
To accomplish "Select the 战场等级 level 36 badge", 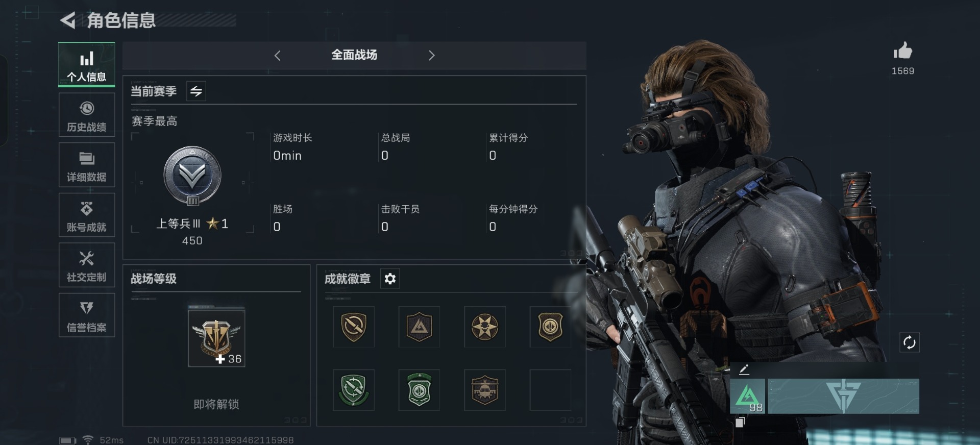I will [216, 337].
